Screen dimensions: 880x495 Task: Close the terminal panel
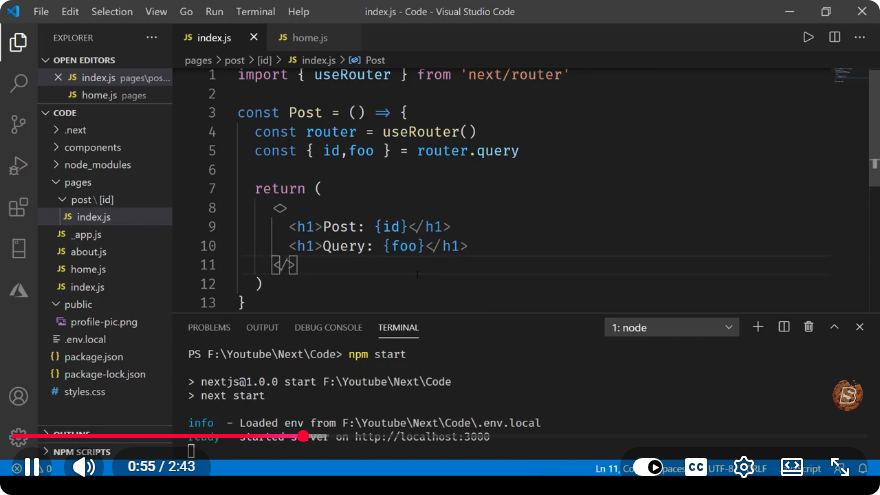pyautogui.click(x=860, y=327)
